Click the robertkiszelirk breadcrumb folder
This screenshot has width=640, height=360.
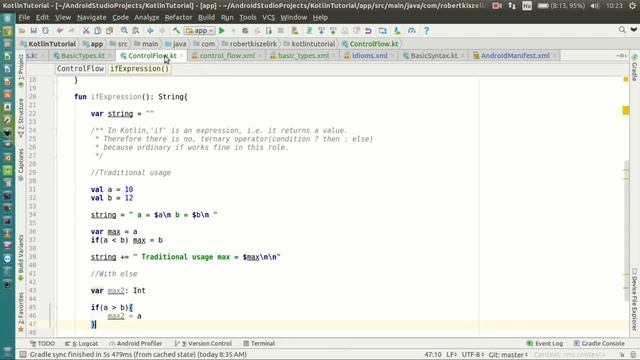point(249,44)
